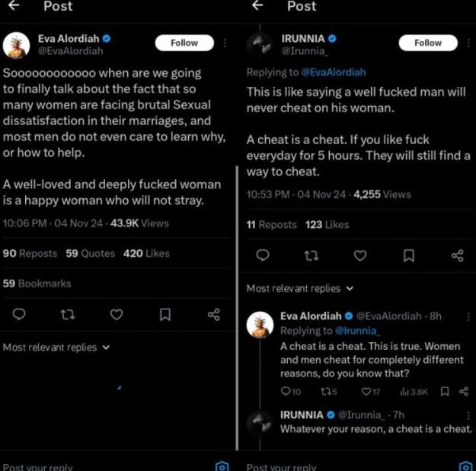Repost Eva Alordiah's main post
The height and width of the screenshot is (471, 476).
[x=68, y=314]
